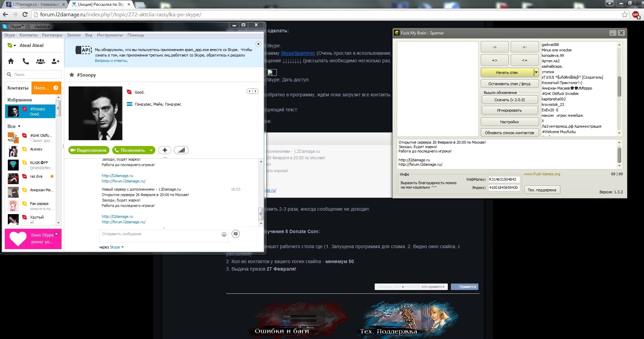
Task: Open the Вопросы и ответы link
Action: (x=111, y=61)
